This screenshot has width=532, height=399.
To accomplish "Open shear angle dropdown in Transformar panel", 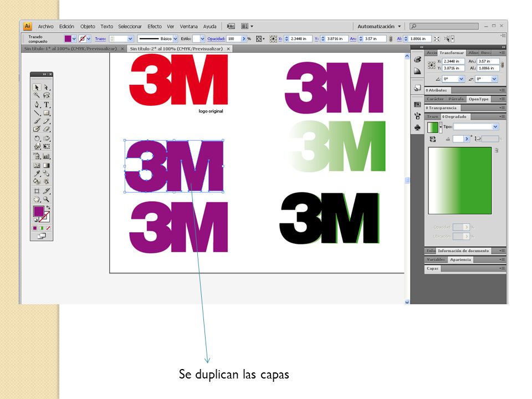I will click(x=494, y=79).
